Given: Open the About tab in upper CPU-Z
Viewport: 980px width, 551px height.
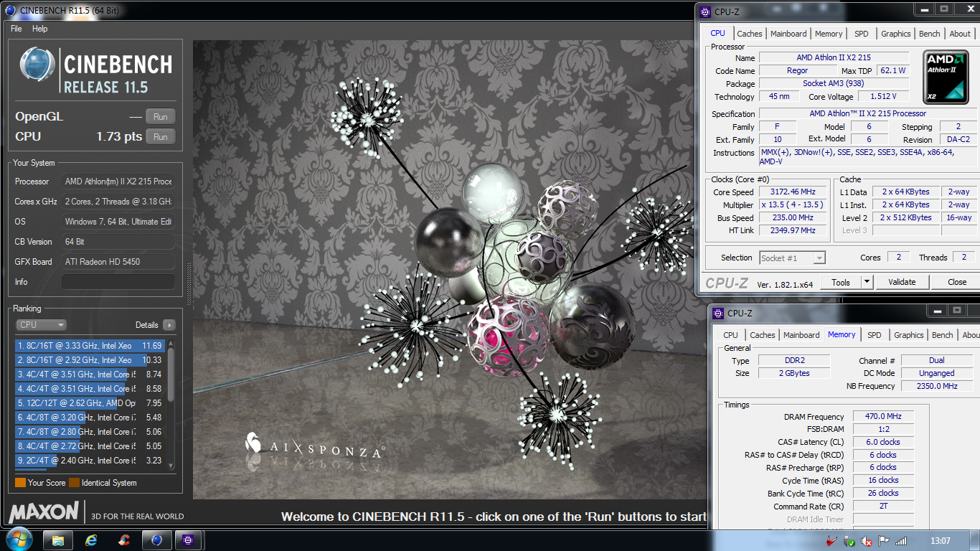Looking at the screenshot, I should click(960, 34).
